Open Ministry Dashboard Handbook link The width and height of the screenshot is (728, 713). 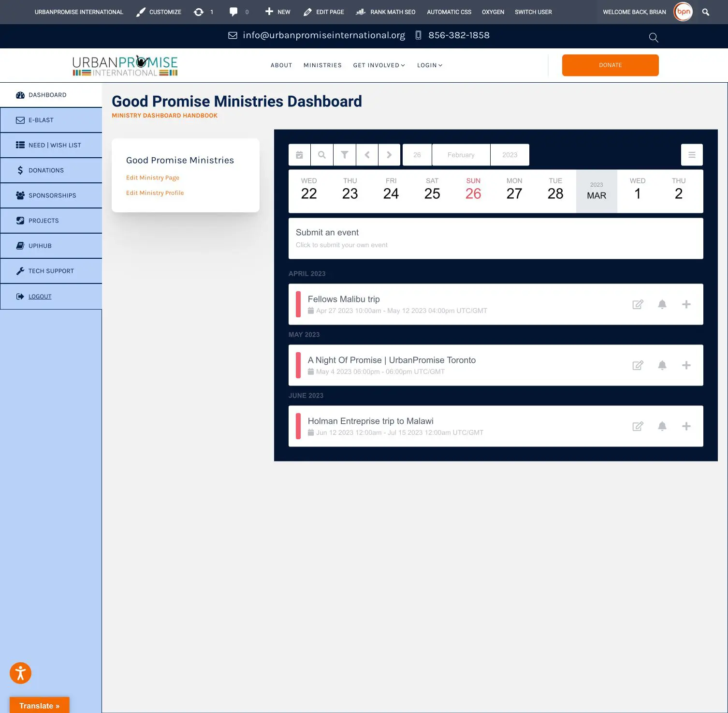164,116
